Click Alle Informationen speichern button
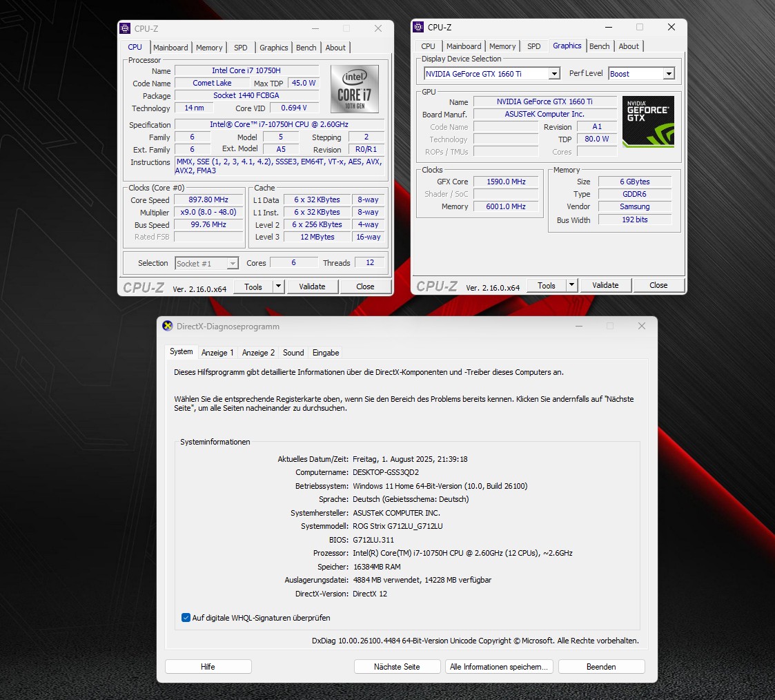 pyautogui.click(x=499, y=666)
